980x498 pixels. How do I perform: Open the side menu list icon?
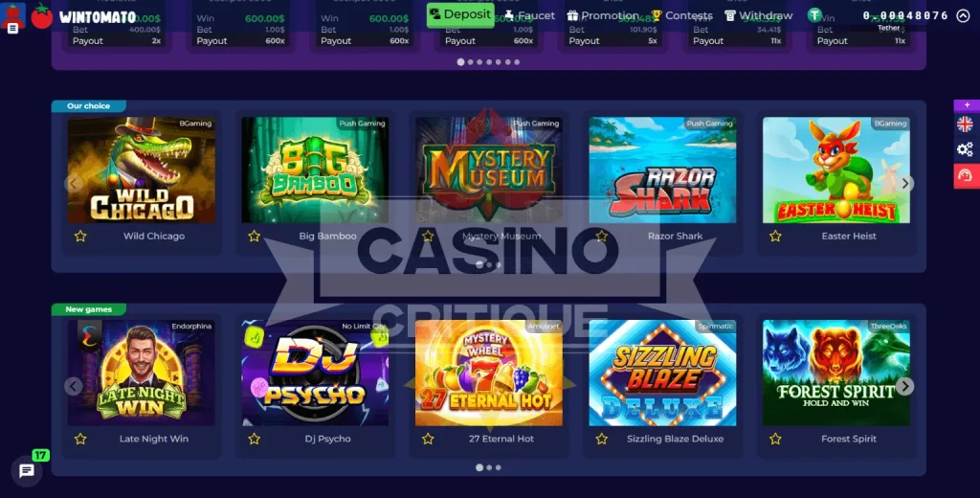click(12, 28)
